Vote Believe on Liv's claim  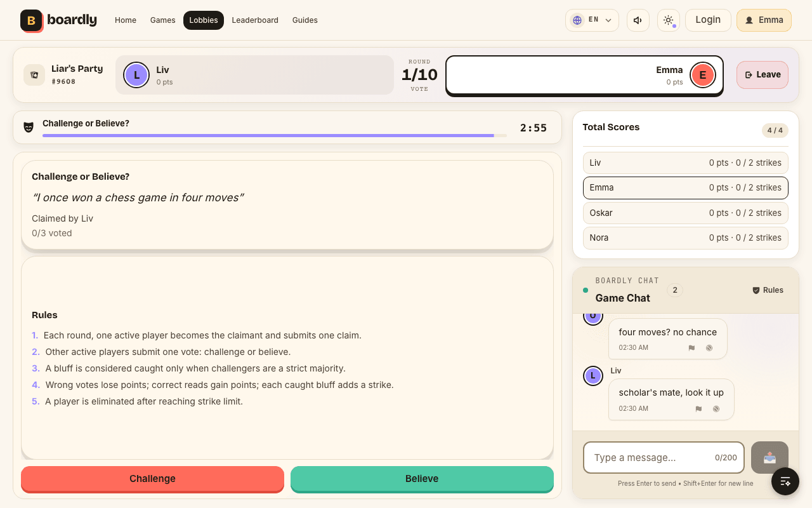tap(422, 479)
